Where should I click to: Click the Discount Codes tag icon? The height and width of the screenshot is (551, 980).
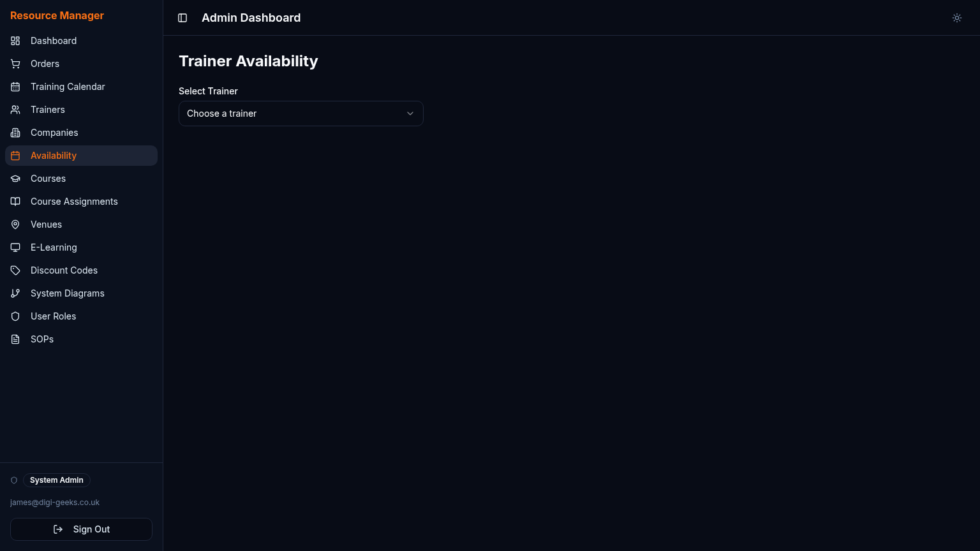pyautogui.click(x=15, y=270)
